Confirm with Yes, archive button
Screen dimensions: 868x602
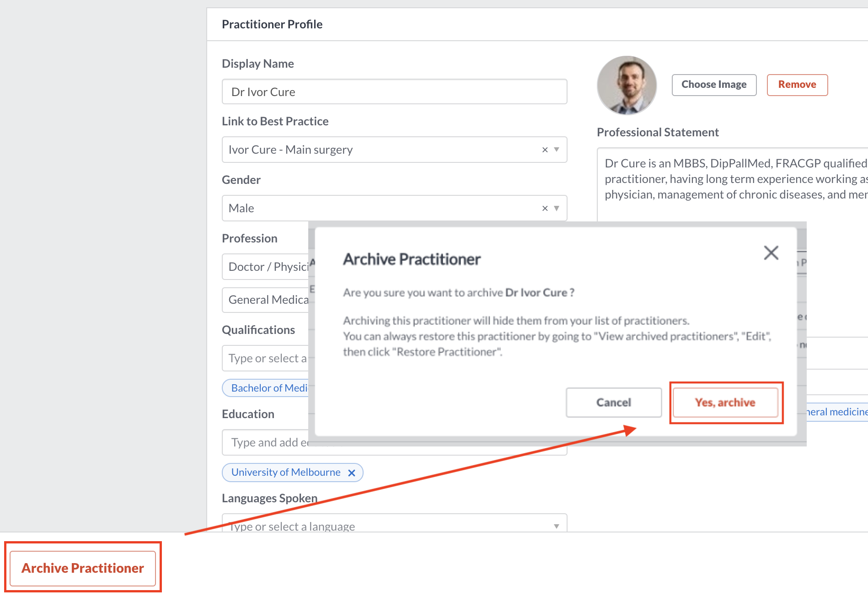(x=725, y=403)
